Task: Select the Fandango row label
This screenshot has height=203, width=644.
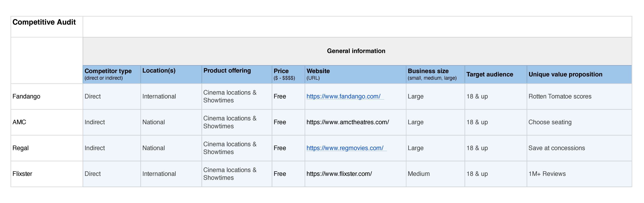Action: (26, 96)
